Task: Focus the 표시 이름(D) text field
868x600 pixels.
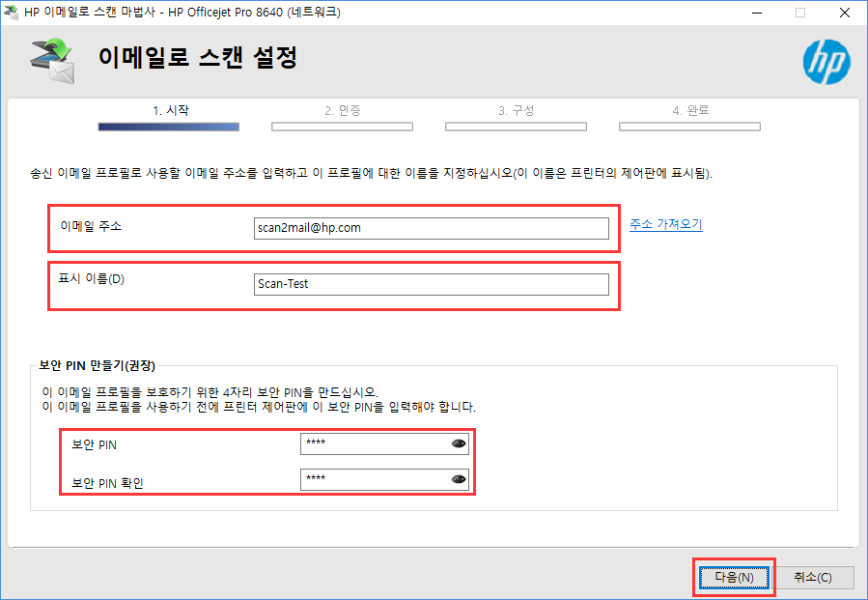Action: point(432,284)
